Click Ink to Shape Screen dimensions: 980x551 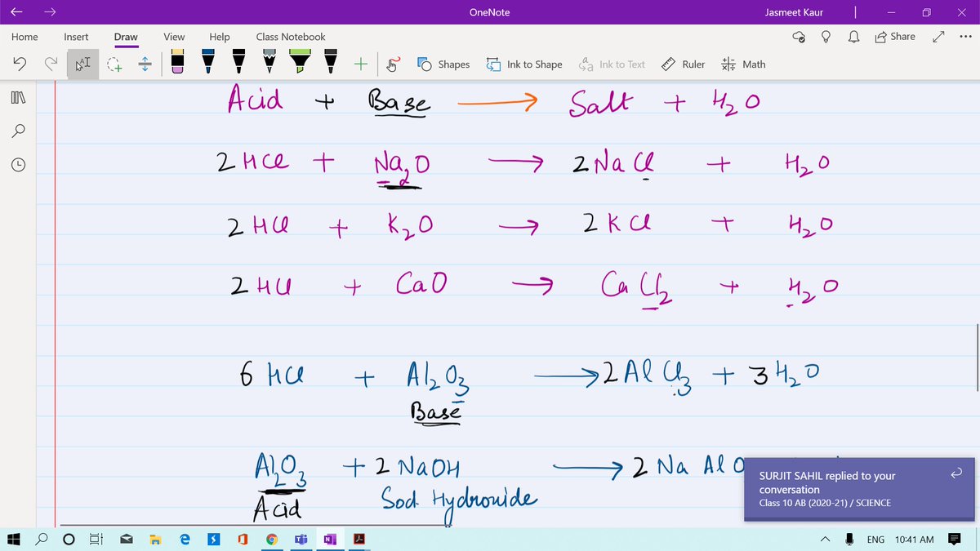pos(524,64)
